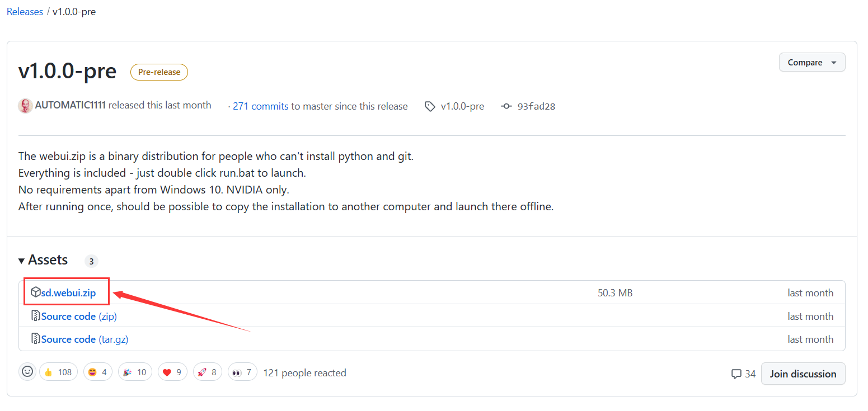Viewport: 868px width, 411px height.
Task: Click the line mentioning double click run.bat
Action: [x=162, y=173]
